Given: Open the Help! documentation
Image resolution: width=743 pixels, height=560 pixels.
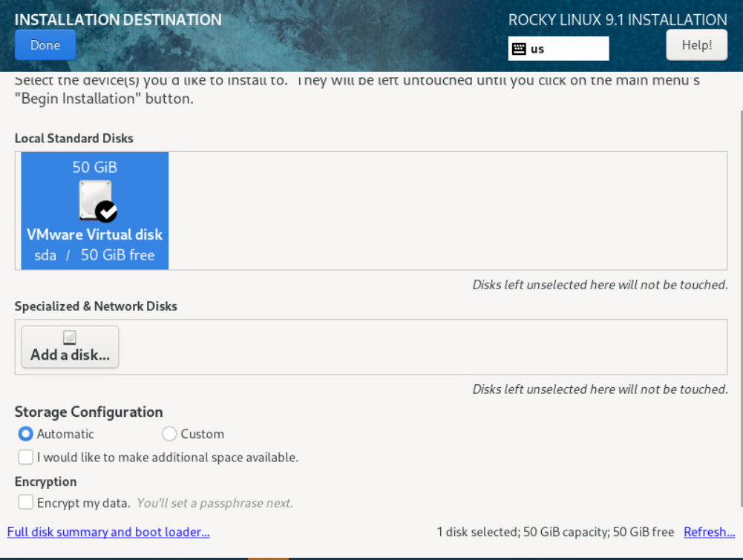Looking at the screenshot, I should click(696, 45).
